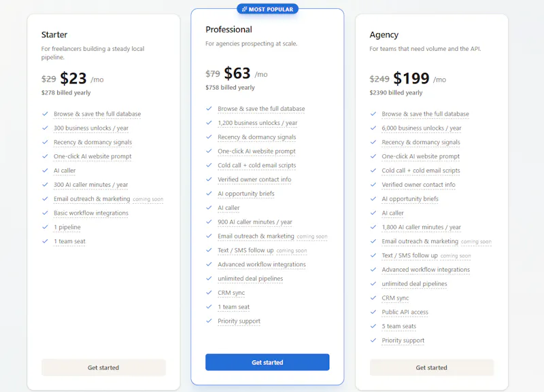Screen dimensions: 544x392
Task: Click the Professional unlimited deal pipelines feature
Action: pos(250,279)
